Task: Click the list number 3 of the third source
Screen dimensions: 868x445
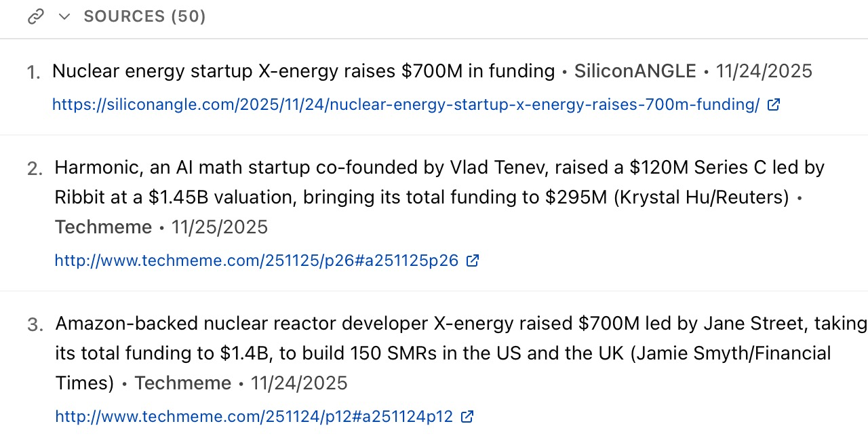Action: 35,325
